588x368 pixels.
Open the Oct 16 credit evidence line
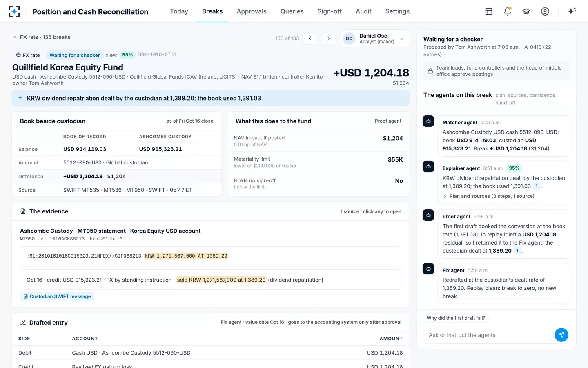(211, 280)
